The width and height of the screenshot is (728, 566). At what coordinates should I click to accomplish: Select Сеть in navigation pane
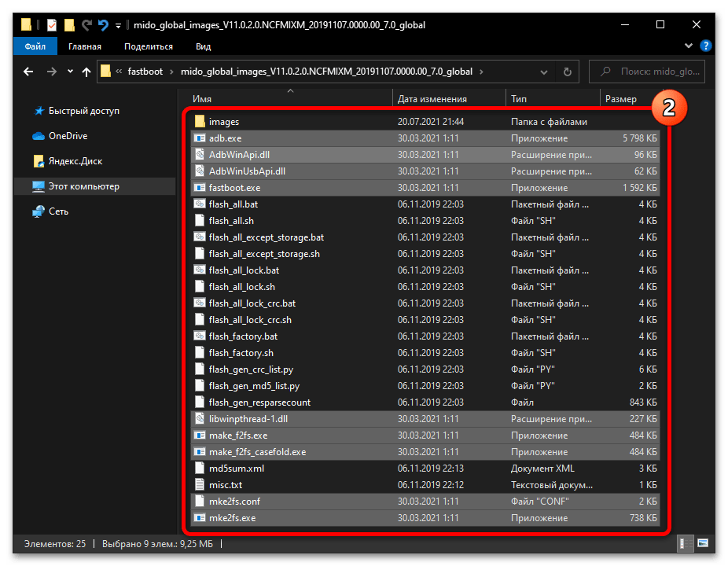tap(58, 211)
